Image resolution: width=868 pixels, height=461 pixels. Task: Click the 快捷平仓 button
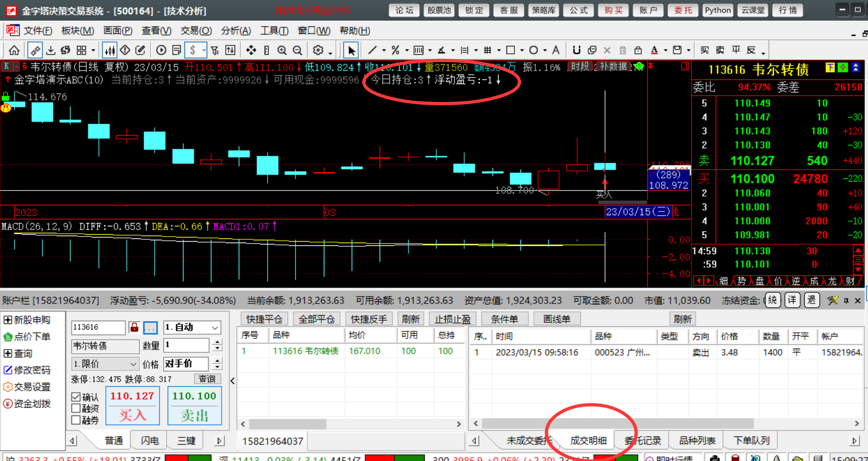264,319
